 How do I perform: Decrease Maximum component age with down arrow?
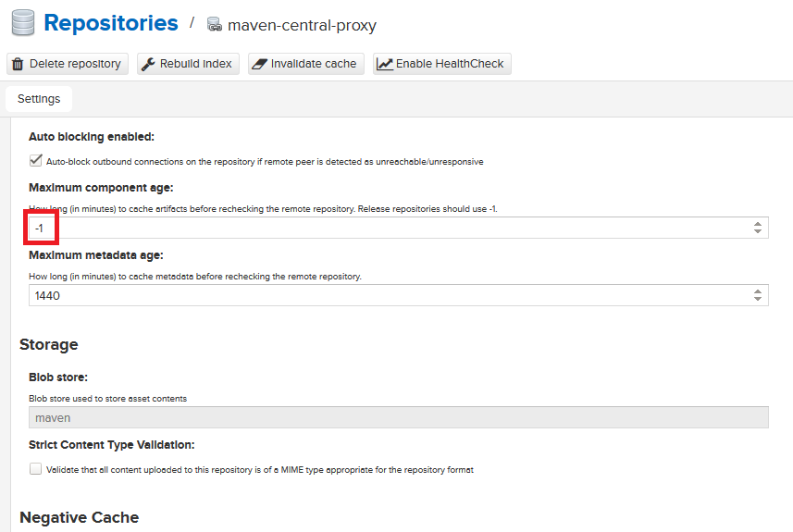pyautogui.click(x=758, y=231)
